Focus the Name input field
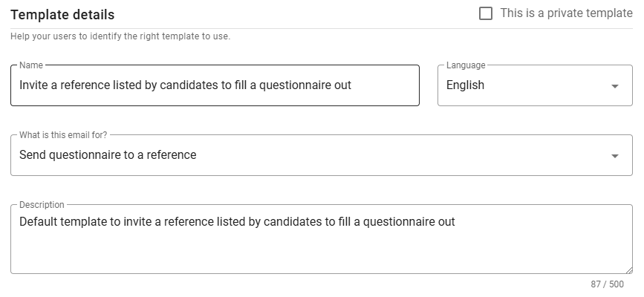 pyautogui.click(x=215, y=85)
